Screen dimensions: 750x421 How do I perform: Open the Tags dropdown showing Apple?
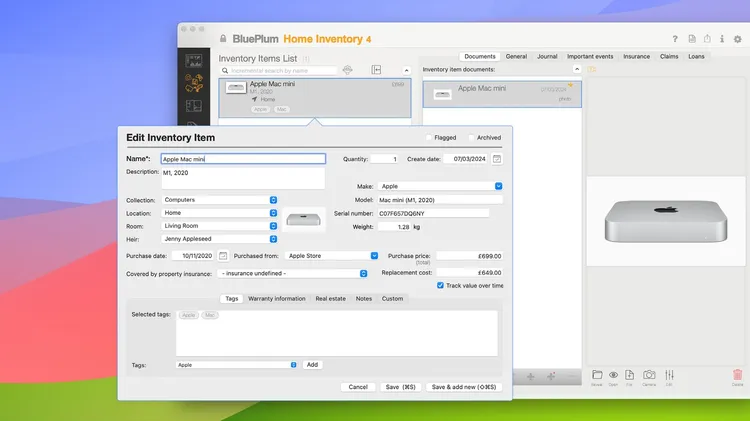[236, 365]
